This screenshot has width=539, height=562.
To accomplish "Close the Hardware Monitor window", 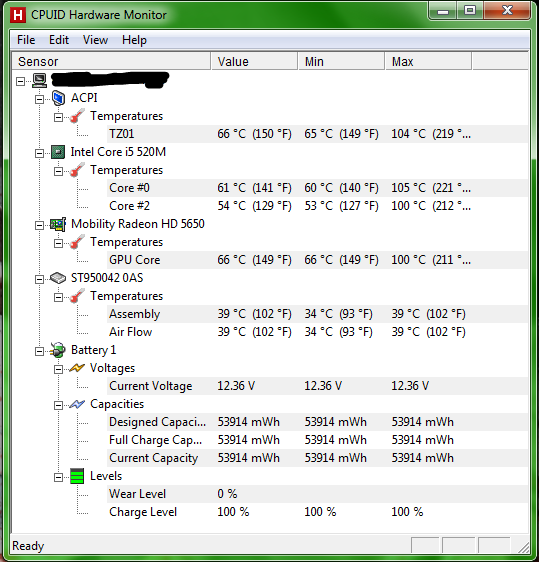I will point(507,11).
